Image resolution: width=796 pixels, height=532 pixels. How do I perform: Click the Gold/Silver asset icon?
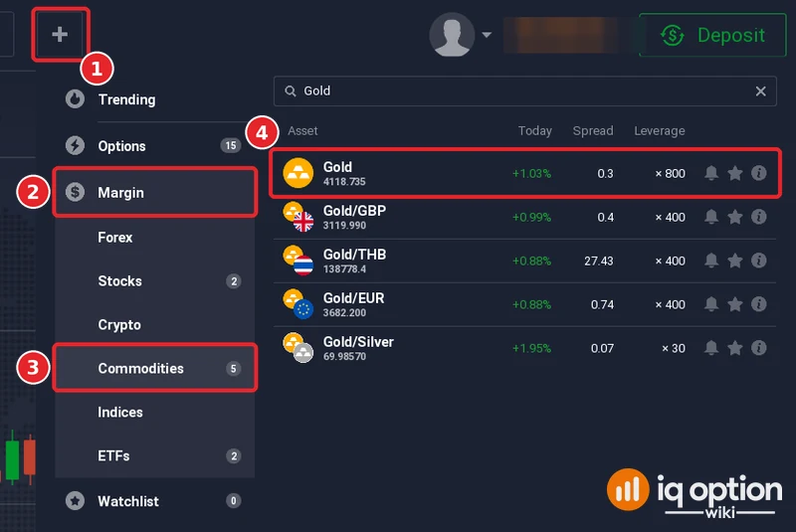(298, 348)
